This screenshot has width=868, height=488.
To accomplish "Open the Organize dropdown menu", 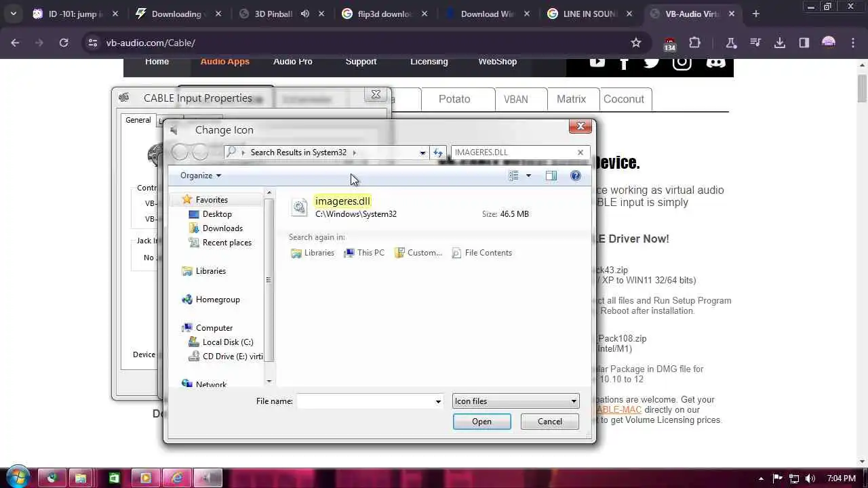I will coord(201,176).
